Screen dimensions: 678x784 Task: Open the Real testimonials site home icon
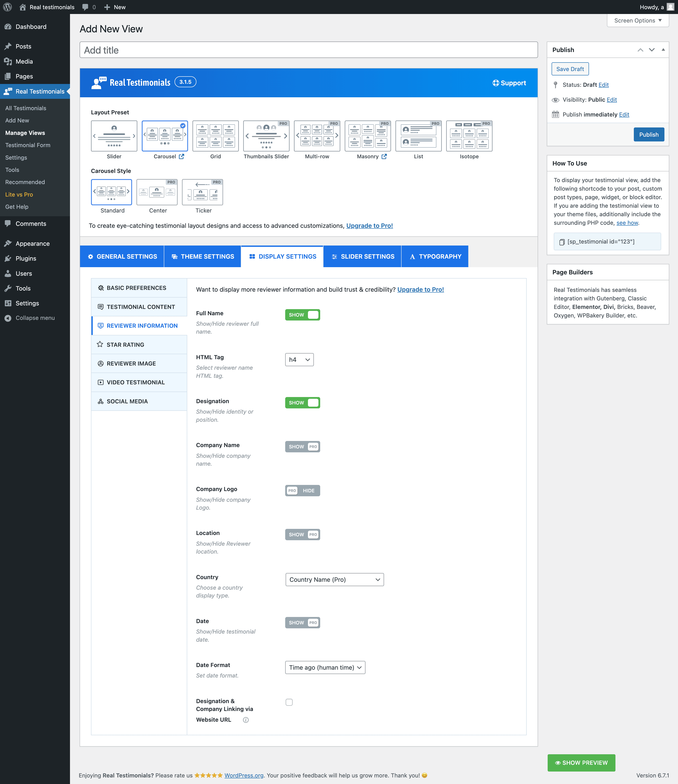click(23, 7)
